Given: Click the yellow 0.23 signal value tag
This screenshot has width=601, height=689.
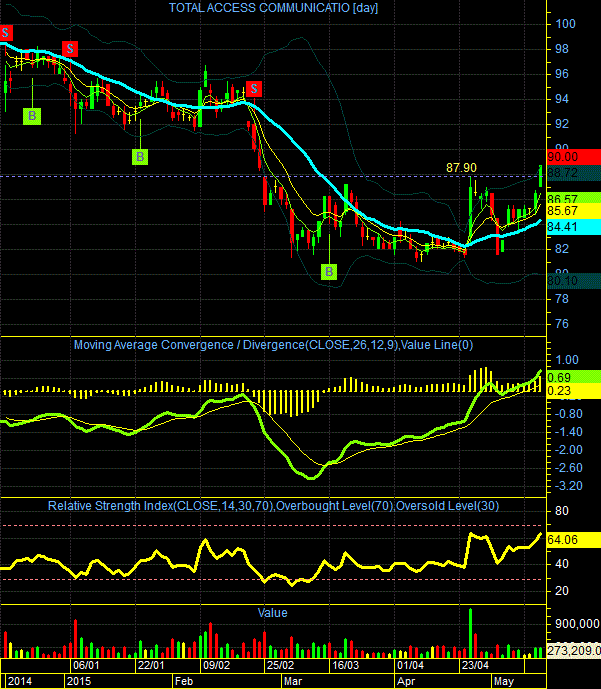Looking at the screenshot, I should [574, 391].
